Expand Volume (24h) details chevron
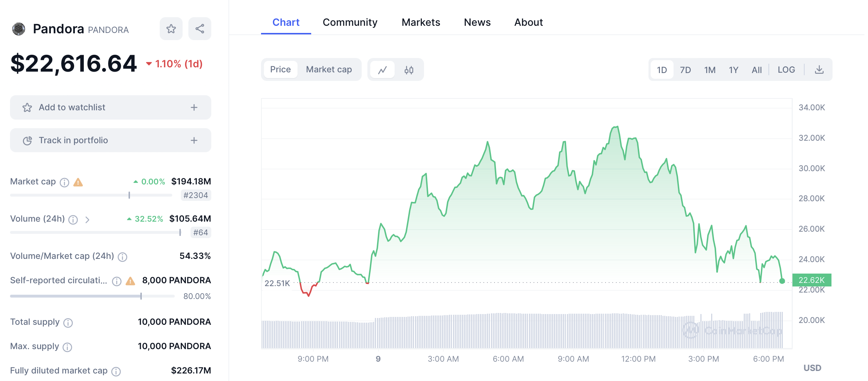The image size is (868, 381). [87, 220]
